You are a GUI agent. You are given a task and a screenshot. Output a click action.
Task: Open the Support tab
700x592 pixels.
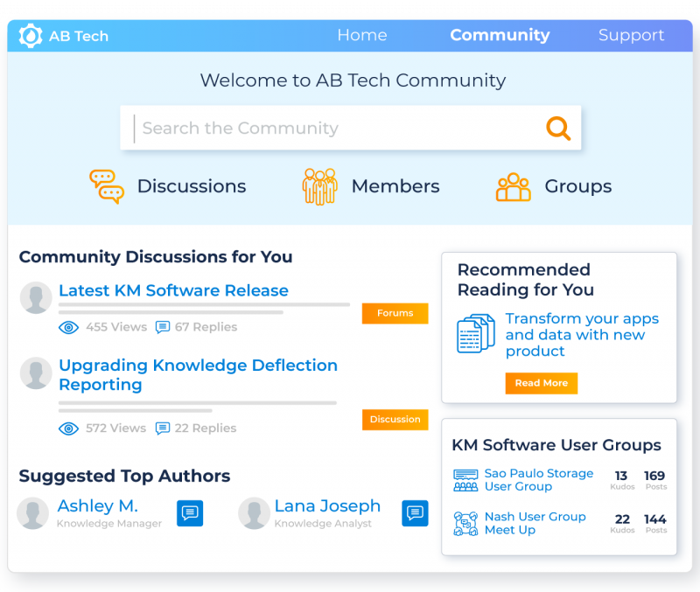pos(631,35)
